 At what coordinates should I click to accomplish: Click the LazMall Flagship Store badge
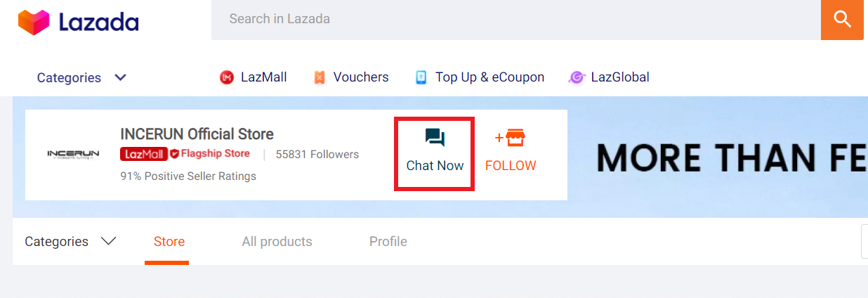(x=185, y=154)
